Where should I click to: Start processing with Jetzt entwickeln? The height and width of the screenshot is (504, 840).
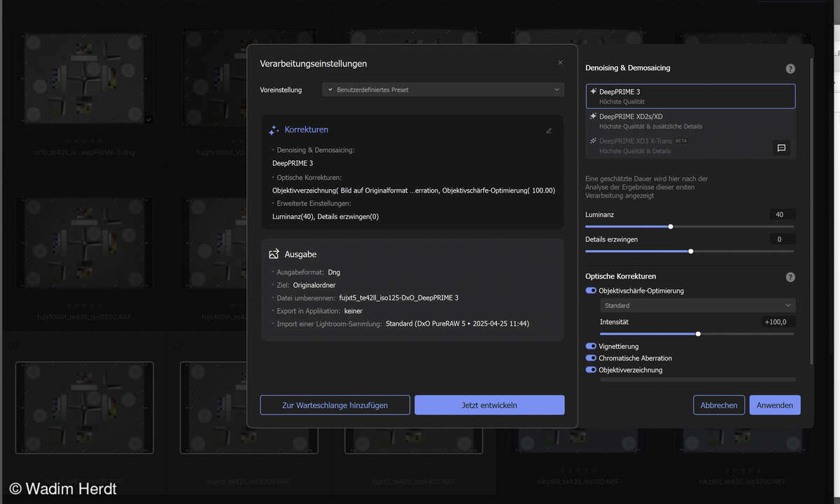point(489,405)
